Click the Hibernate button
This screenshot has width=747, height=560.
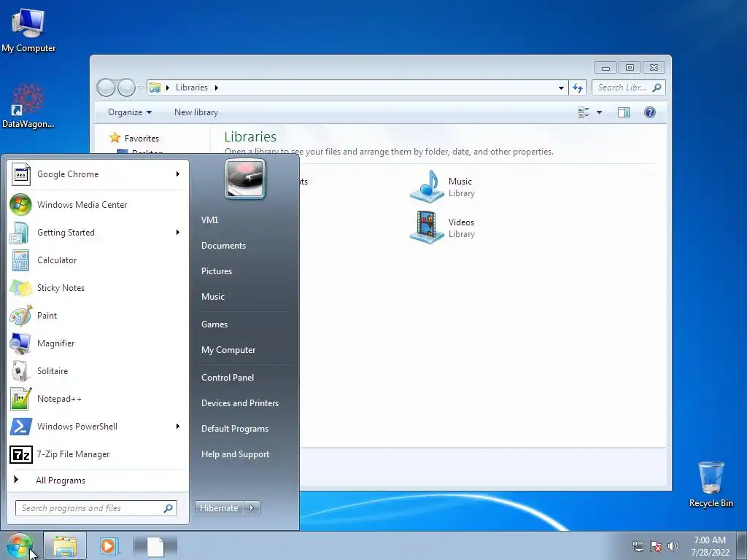219,508
